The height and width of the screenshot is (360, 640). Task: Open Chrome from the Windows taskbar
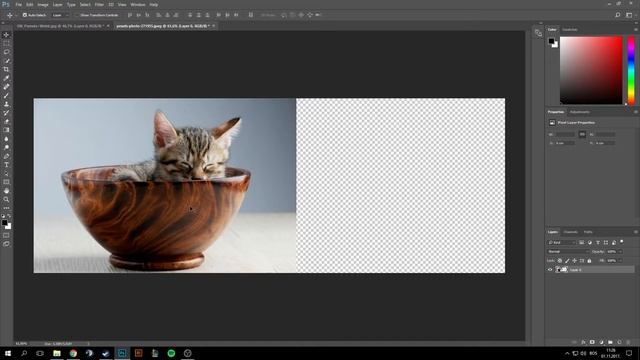coord(73,353)
